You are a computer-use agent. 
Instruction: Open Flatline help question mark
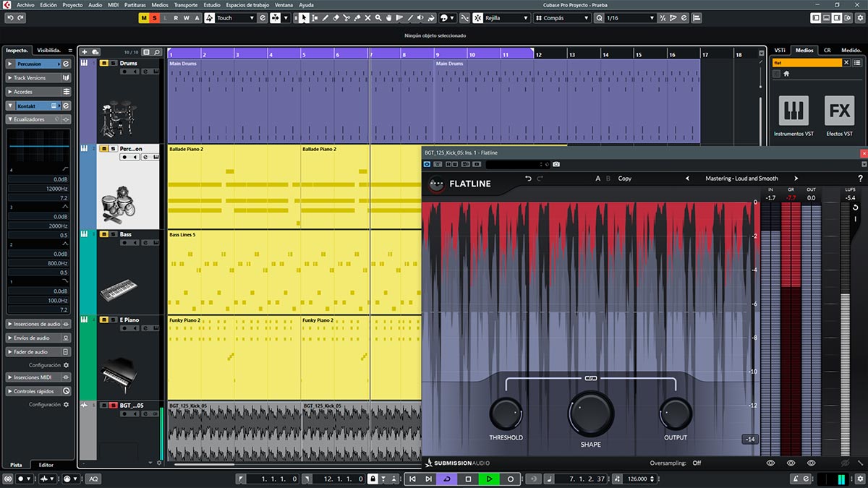click(860, 179)
